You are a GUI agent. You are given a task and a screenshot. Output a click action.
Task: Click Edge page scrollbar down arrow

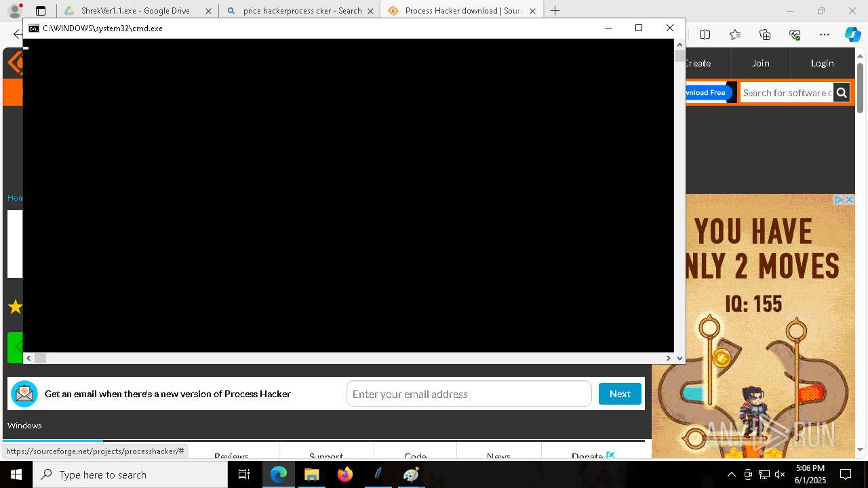pyautogui.click(x=861, y=449)
